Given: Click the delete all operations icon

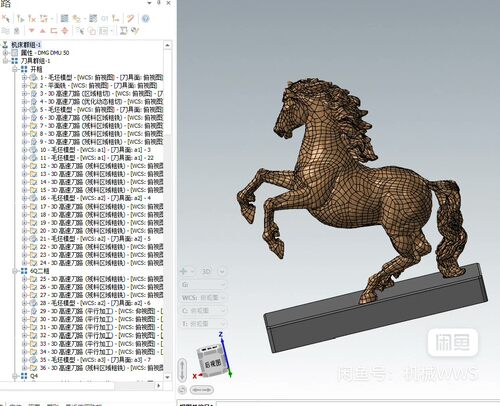Looking at the screenshot, I should pyautogui.click(x=130, y=18).
